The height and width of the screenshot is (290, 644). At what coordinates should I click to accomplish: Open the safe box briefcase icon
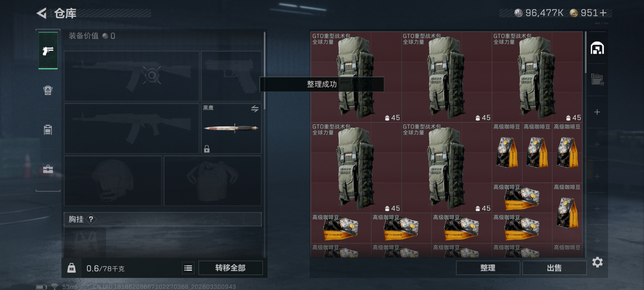point(48,169)
